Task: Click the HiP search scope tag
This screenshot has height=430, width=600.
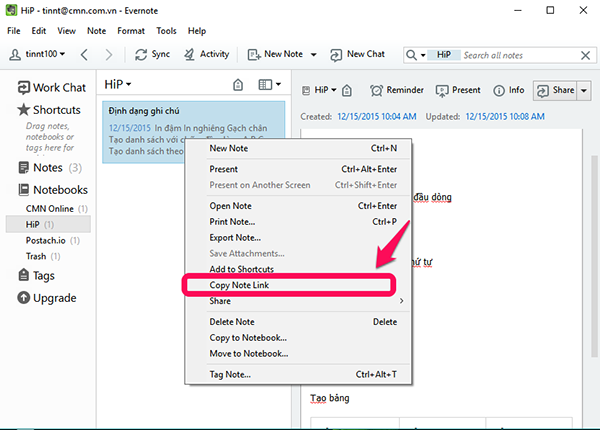Action: [x=443, y=55]
